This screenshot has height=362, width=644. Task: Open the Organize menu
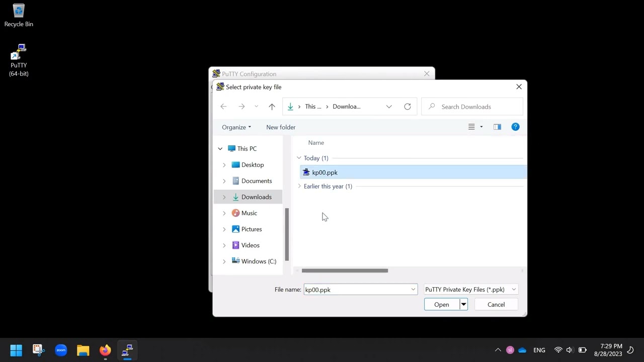tap(236, 127)
